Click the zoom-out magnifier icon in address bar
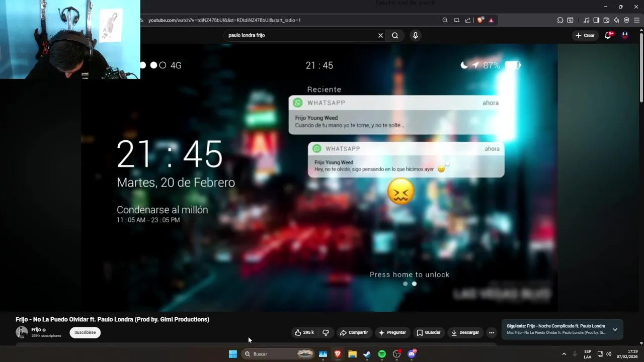The width and height of the screenshot is (644, 362). pos(445,20)
